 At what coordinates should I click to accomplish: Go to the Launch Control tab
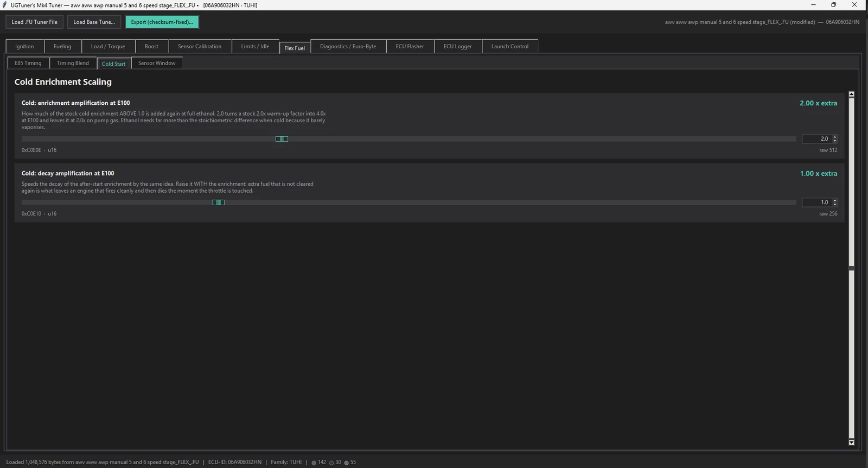tap(510, 46)
